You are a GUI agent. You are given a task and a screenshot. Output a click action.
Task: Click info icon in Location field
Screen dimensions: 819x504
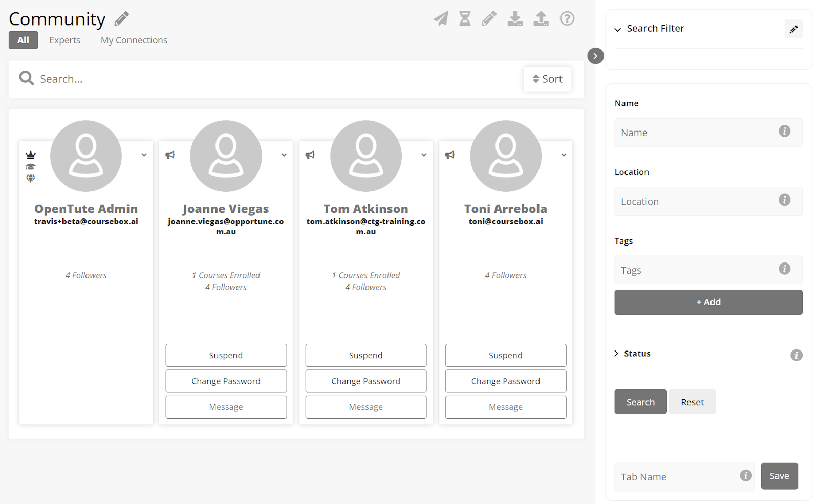click(x=784, y=200)
